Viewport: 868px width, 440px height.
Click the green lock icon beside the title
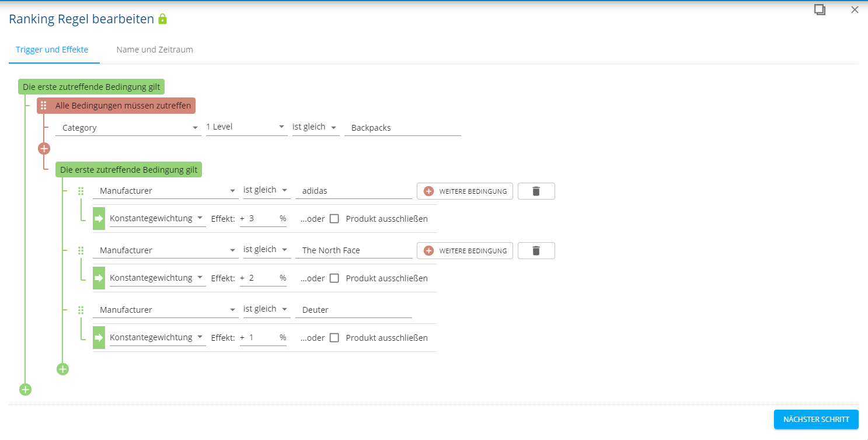tap(163, 19)
